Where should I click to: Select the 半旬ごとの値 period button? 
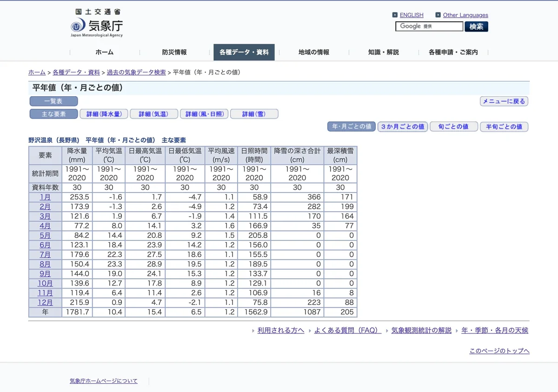[x=504, y=126]
